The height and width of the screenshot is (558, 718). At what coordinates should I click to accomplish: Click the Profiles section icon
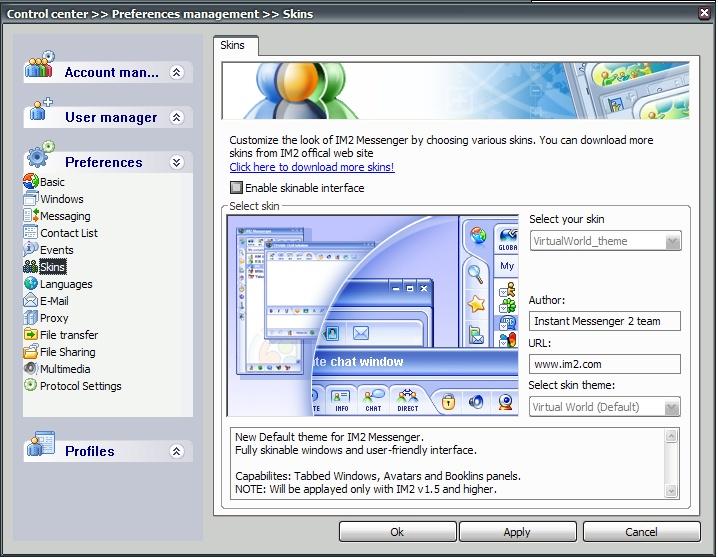coord(40,444)
